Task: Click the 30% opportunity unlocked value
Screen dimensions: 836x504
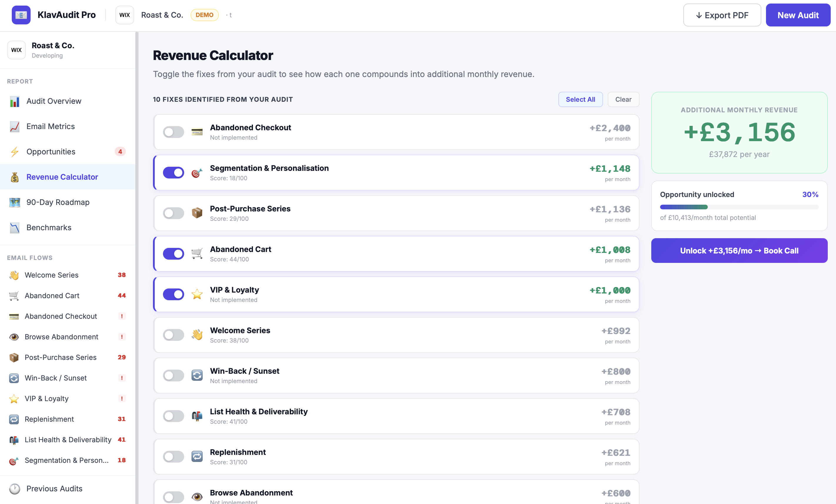Action: (810, 195)
